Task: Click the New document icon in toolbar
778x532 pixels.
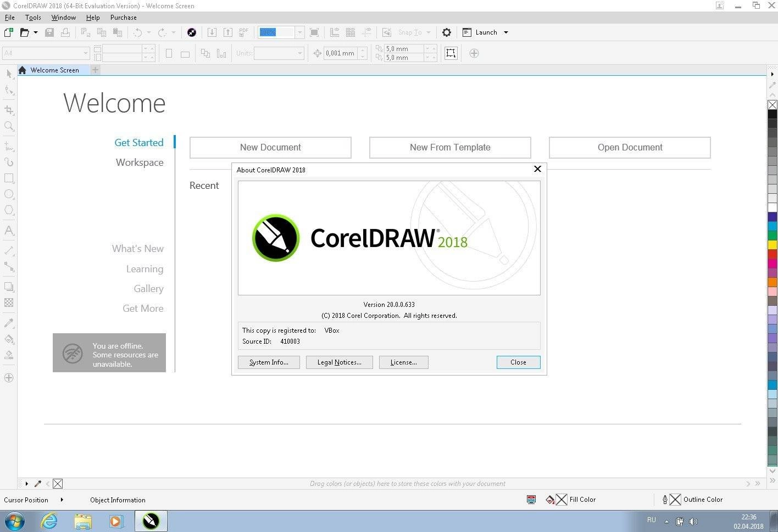Action: [8, 32]
